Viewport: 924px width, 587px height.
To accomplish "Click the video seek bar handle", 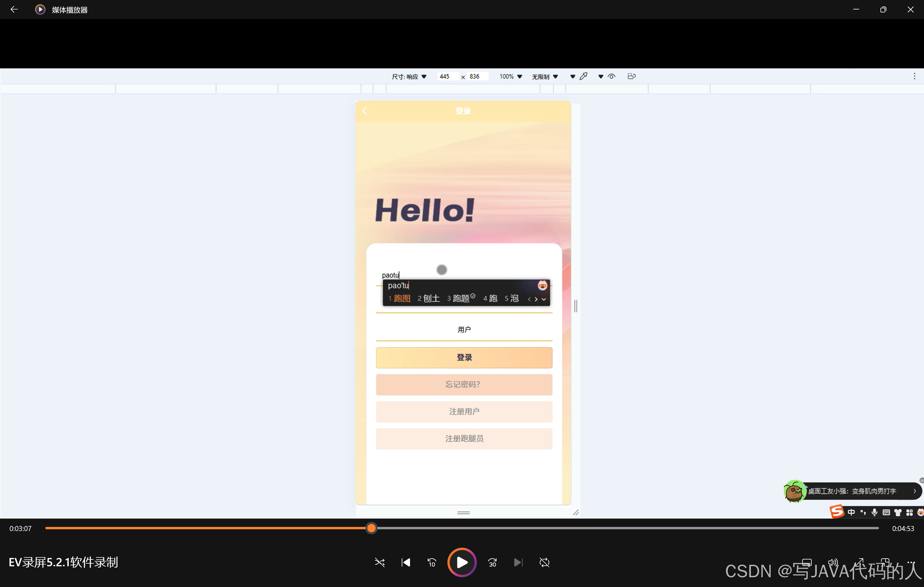I will point(371,528).
